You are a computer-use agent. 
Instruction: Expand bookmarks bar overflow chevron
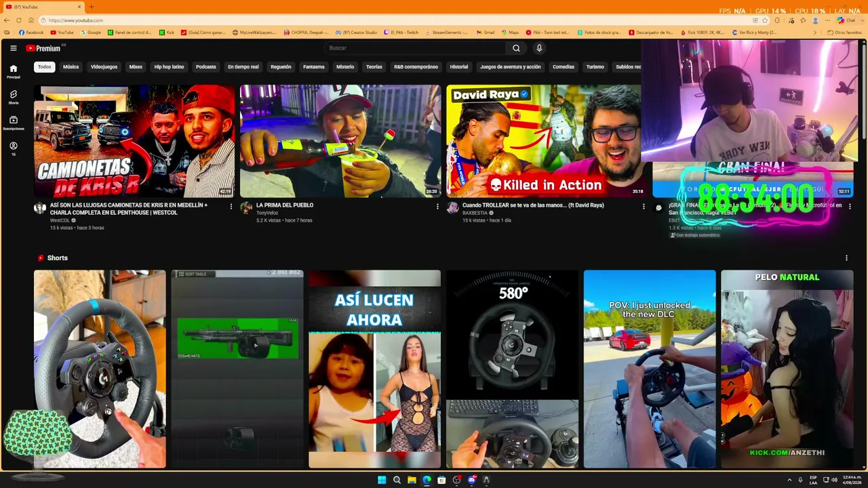815,33
